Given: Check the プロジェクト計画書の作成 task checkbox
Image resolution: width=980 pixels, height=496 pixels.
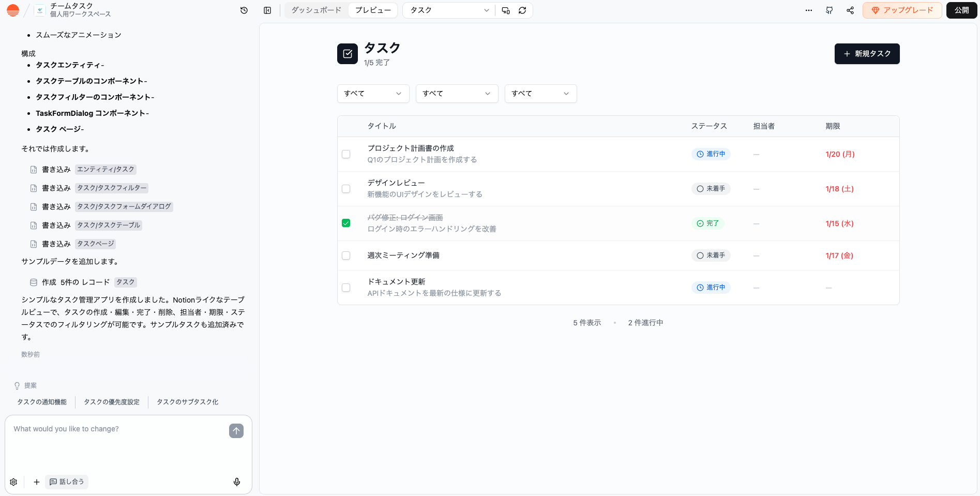Looking at the screenshot, I should (346, 154).
